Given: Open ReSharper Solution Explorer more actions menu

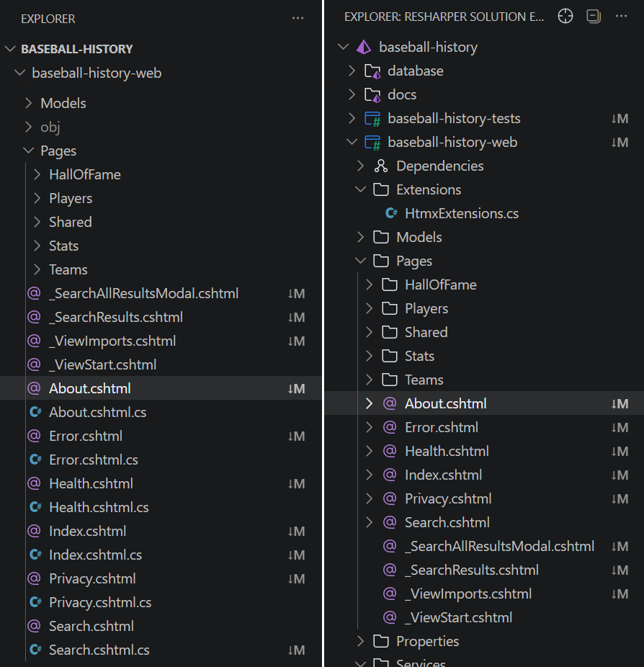Looking at the screenshot, I should [620, 17].
